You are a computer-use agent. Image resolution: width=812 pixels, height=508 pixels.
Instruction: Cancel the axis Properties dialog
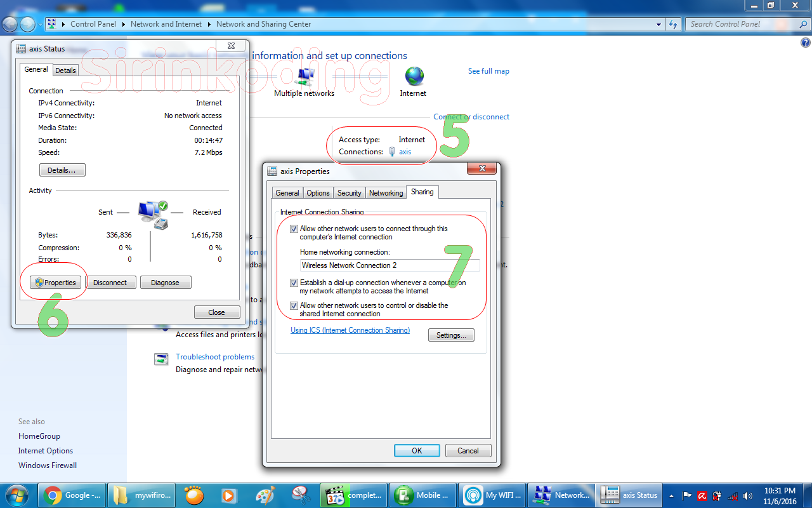point(468,450)
